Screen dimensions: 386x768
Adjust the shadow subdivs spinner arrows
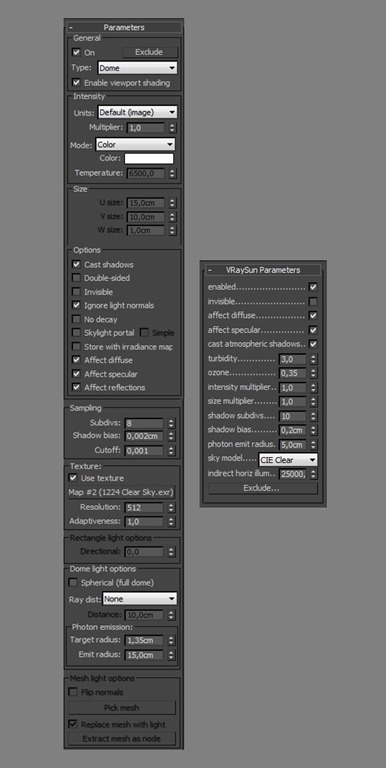pos(314,416)
